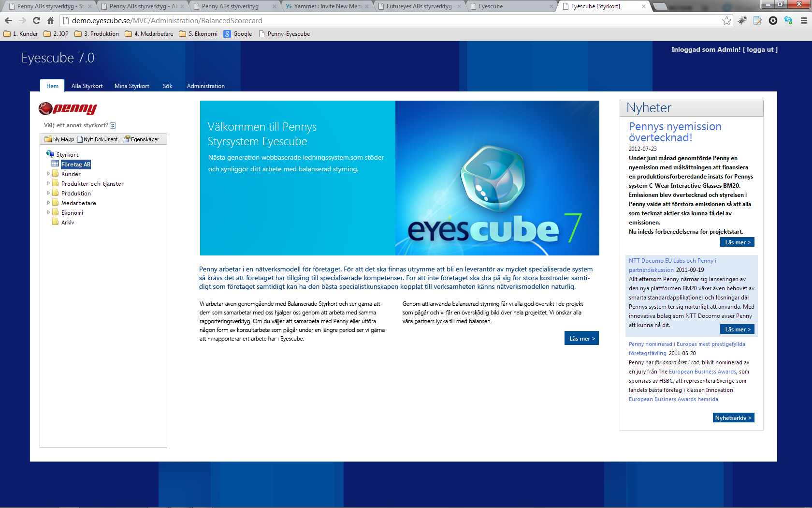
Task: Reload the page with refresh icon
Action: [36, 20]
